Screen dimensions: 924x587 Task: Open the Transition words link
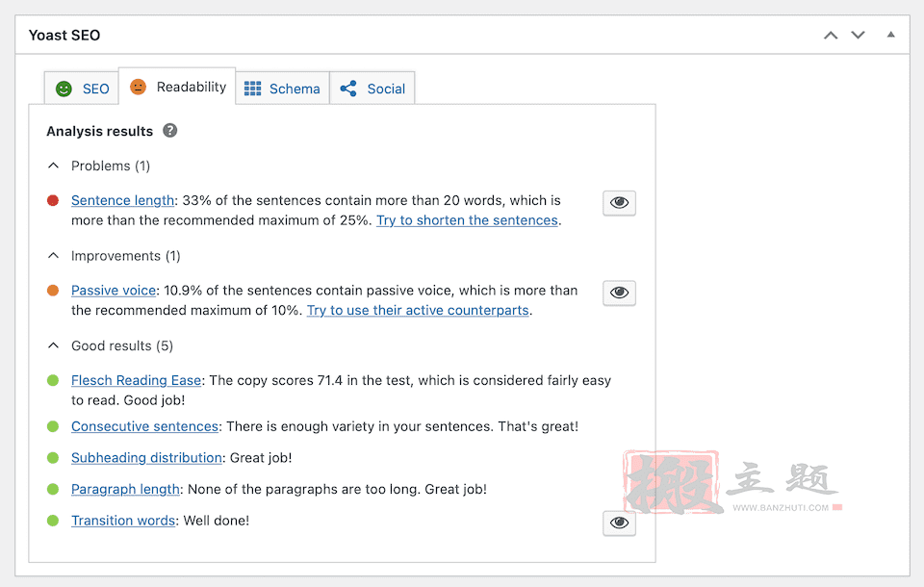(123, 521)
